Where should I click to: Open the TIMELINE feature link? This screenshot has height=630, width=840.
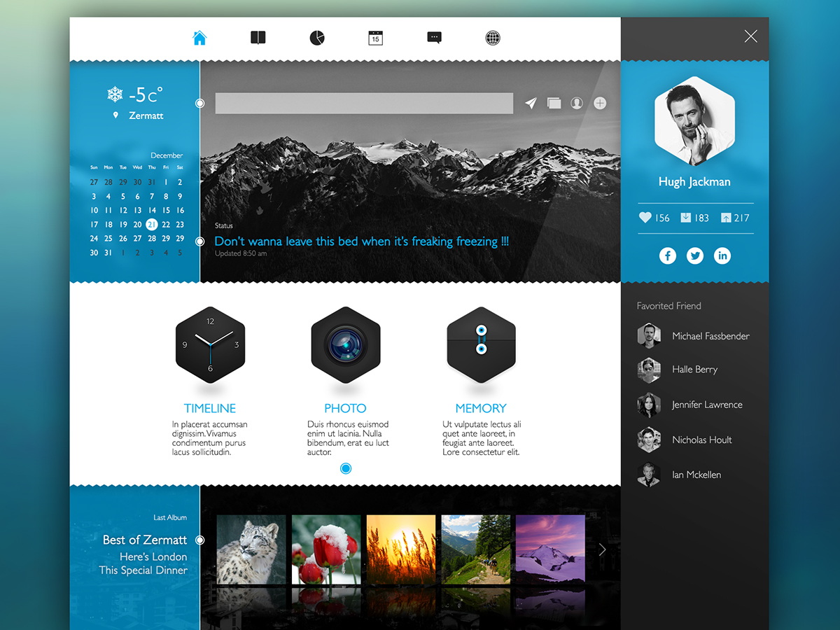[x=210, y=408]
